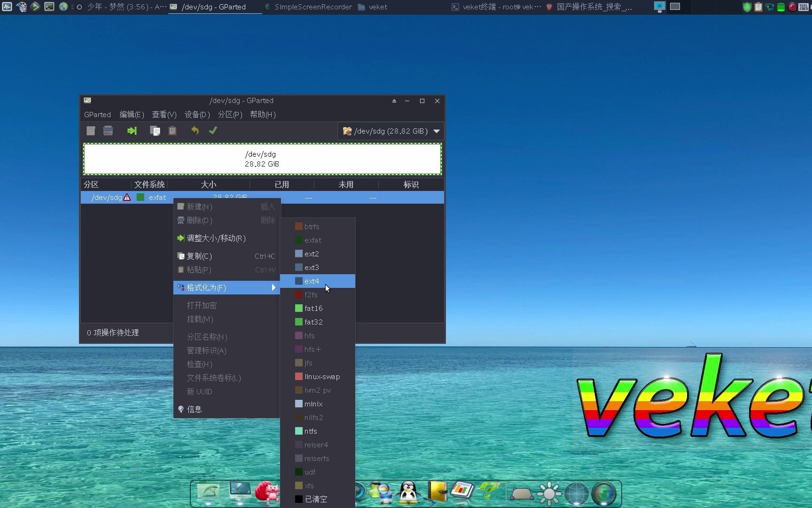This screenshot has height=508, width=812.
Task: Click the /dev/sdg 28.82 GiB partition graphic
Action: pos(262,159)
